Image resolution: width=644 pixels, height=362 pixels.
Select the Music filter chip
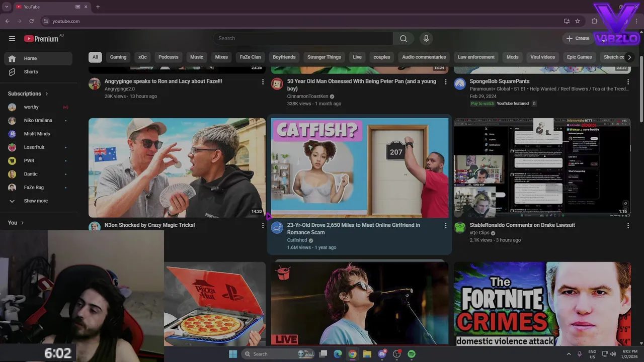point(197,57)
